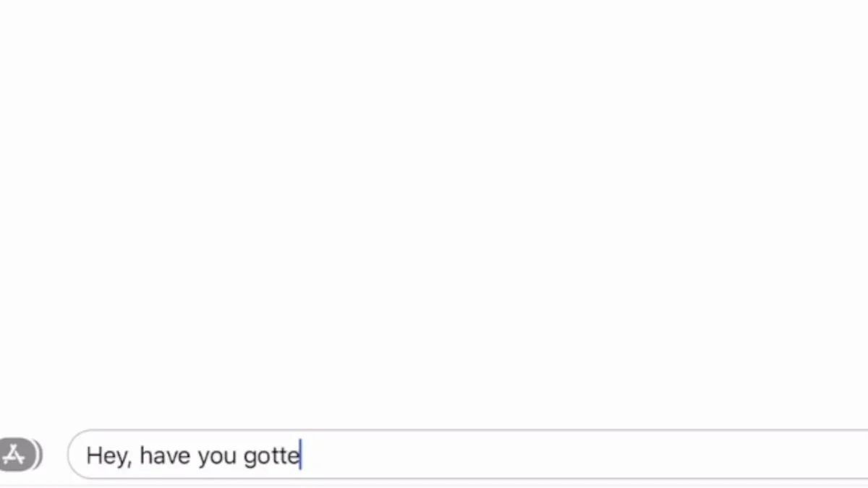Click between "Hey," and "have" in draft

[136, 455]
